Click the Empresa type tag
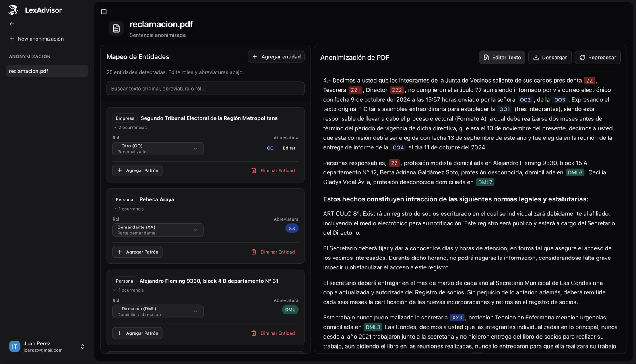636x364 pixels. coord(125,118)
